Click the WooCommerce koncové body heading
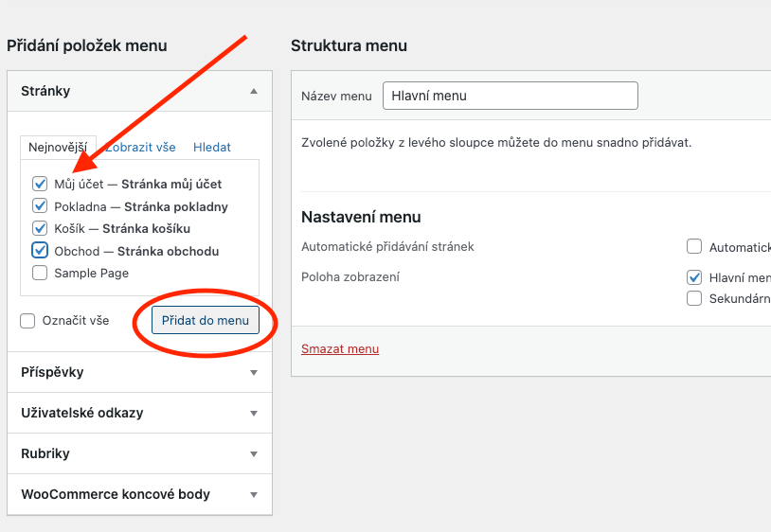This screenshot has width=771, height=532. coord(116,494)
